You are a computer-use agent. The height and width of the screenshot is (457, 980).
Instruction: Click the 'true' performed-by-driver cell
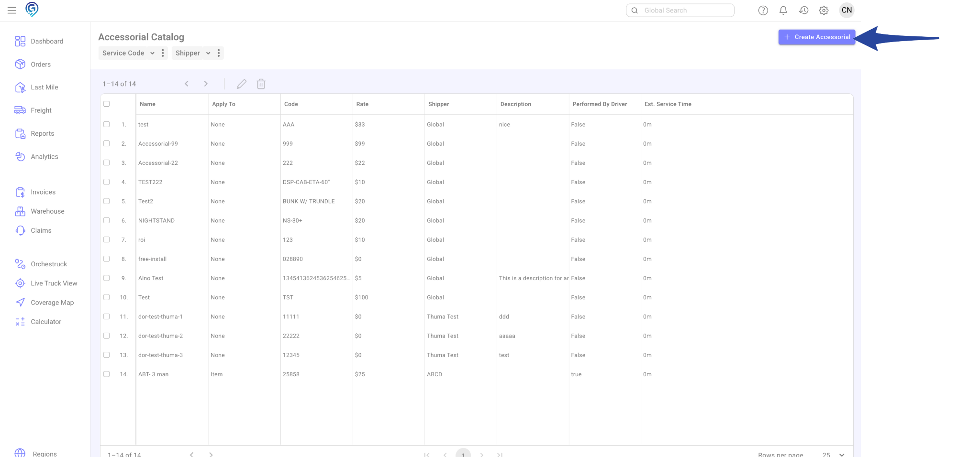[576, 374]
